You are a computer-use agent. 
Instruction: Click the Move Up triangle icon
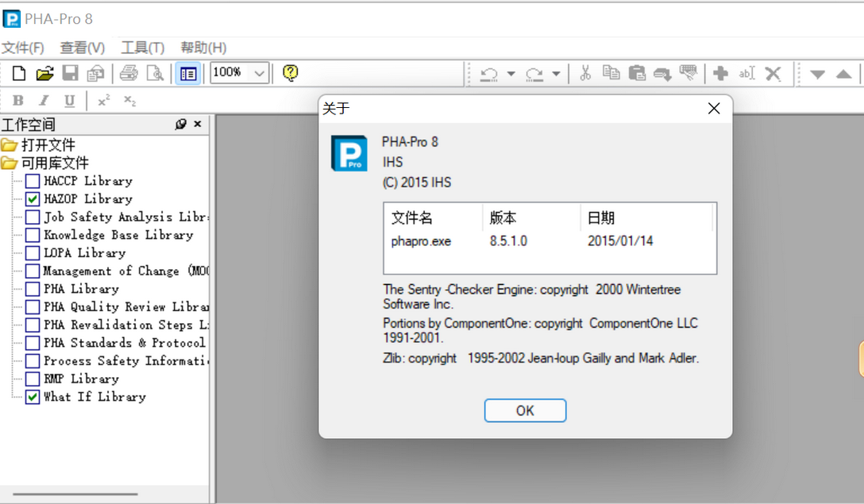click(843, 74)
